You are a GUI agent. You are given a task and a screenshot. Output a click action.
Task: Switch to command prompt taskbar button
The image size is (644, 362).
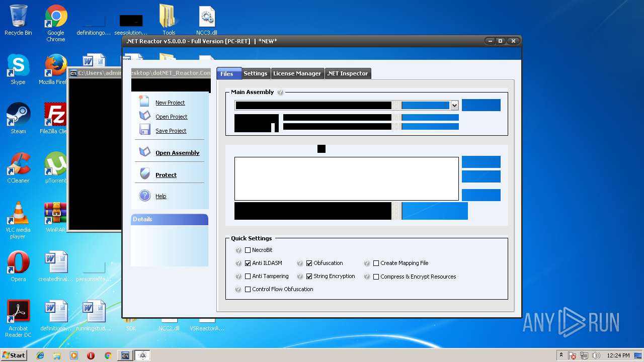click(x=126, y=355)
